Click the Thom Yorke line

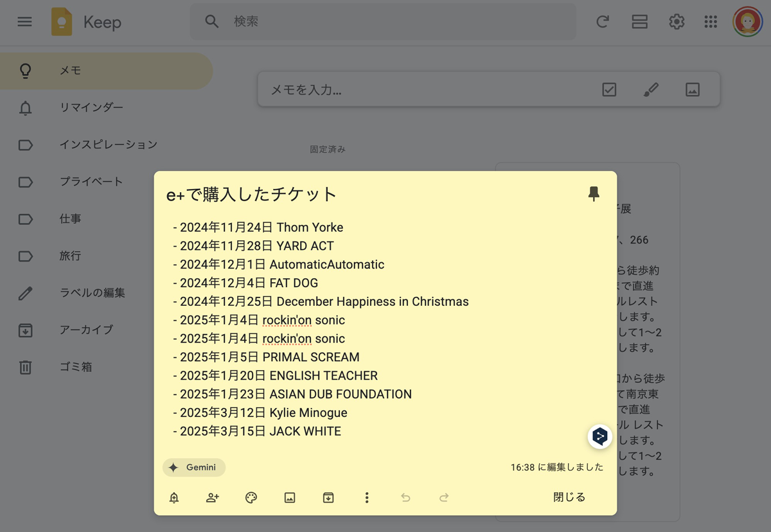(x=258, y=227)
